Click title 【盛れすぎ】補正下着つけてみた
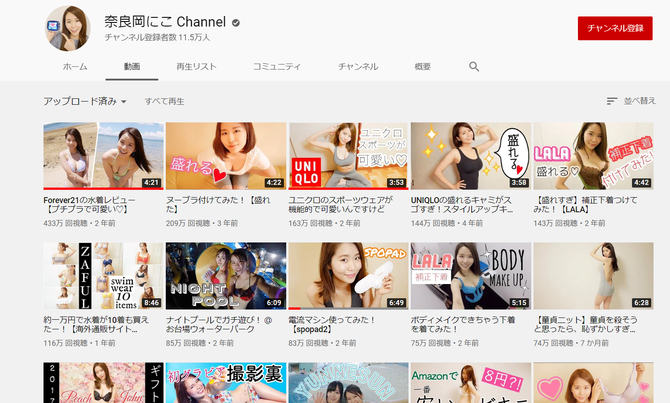The image size is (670, 403). (585, 205)
